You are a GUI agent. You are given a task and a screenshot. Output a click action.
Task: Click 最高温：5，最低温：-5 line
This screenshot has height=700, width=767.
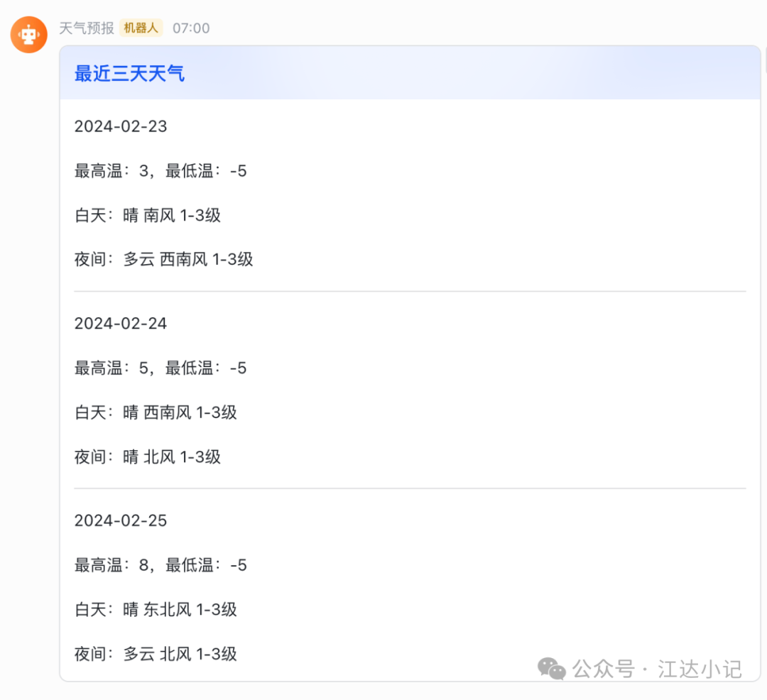[161, 368]
